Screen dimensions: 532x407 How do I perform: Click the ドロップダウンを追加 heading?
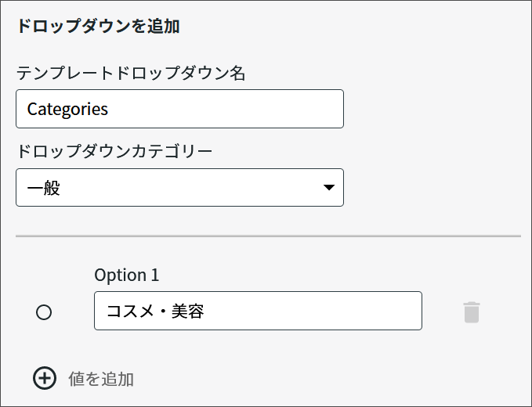(99, 26)
